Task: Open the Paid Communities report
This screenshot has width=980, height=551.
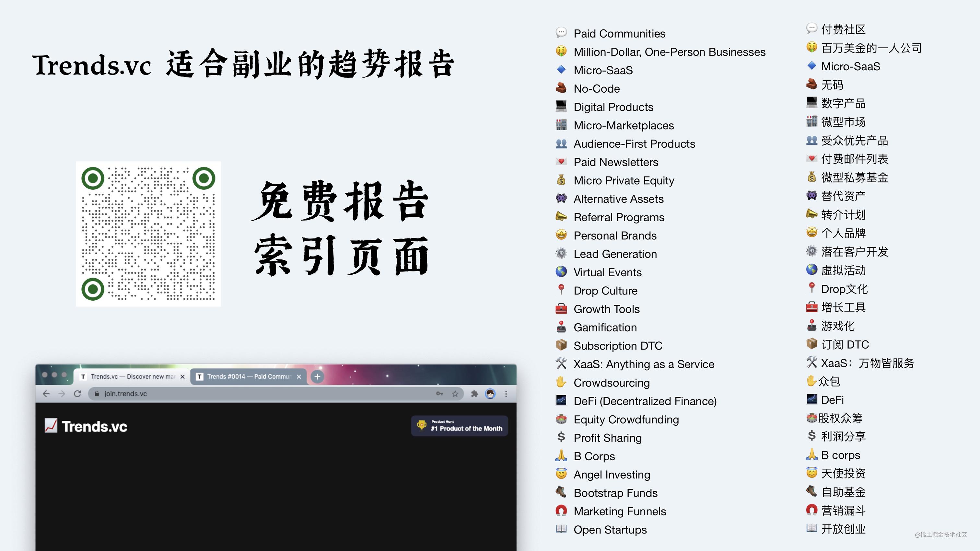Action: [x=619, y=33]
